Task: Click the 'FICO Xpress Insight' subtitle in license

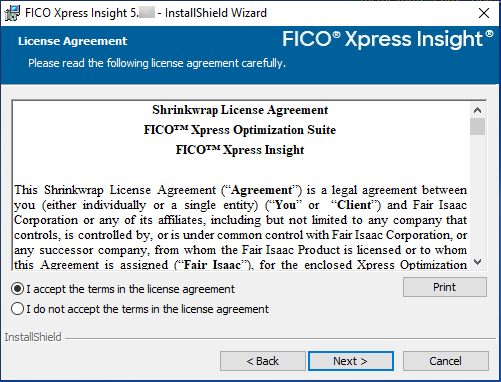Action: tap(240, 150)
